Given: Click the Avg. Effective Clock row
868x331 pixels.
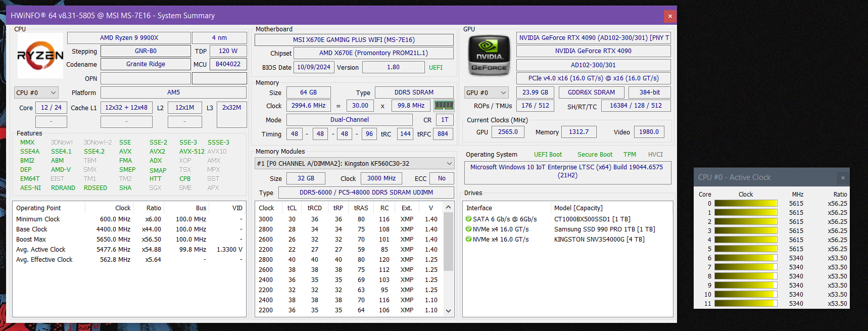Looking at the screenshot, I should (x=129, y=260).
